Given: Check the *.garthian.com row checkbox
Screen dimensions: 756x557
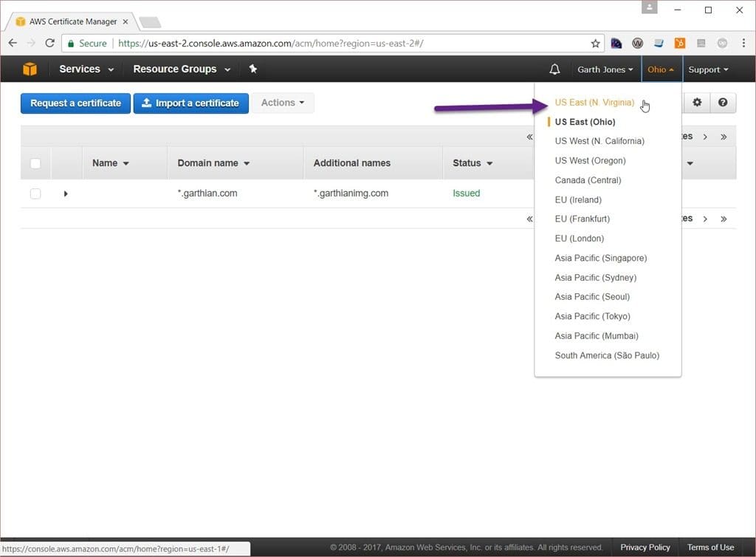Looking at the screenshot, I should click(x=35, y=194).
